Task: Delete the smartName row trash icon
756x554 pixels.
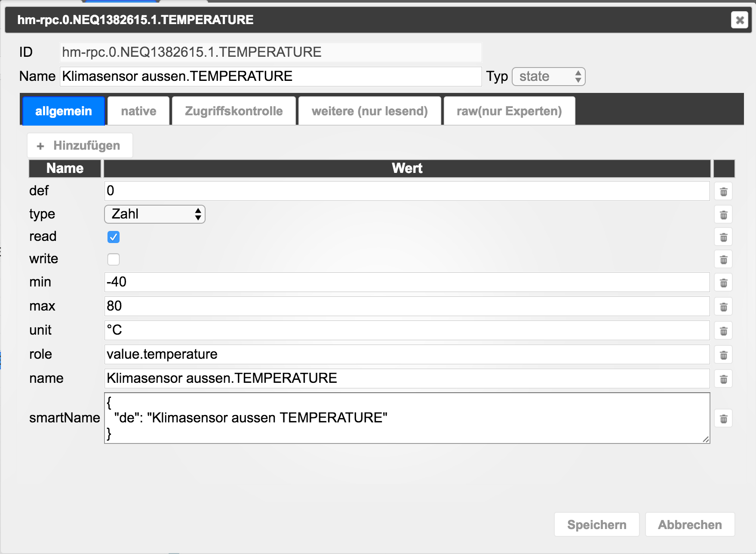Action: (x=723, y=419)
